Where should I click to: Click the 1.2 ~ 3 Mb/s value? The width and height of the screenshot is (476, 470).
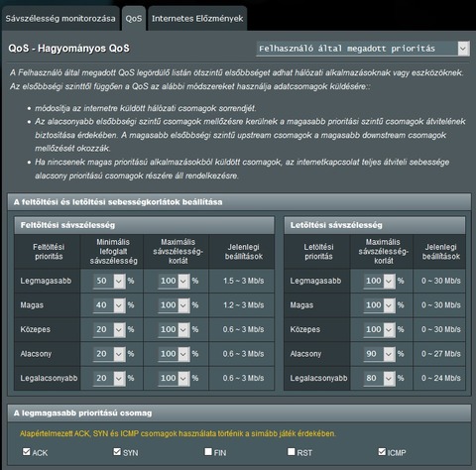click(243, 305)
